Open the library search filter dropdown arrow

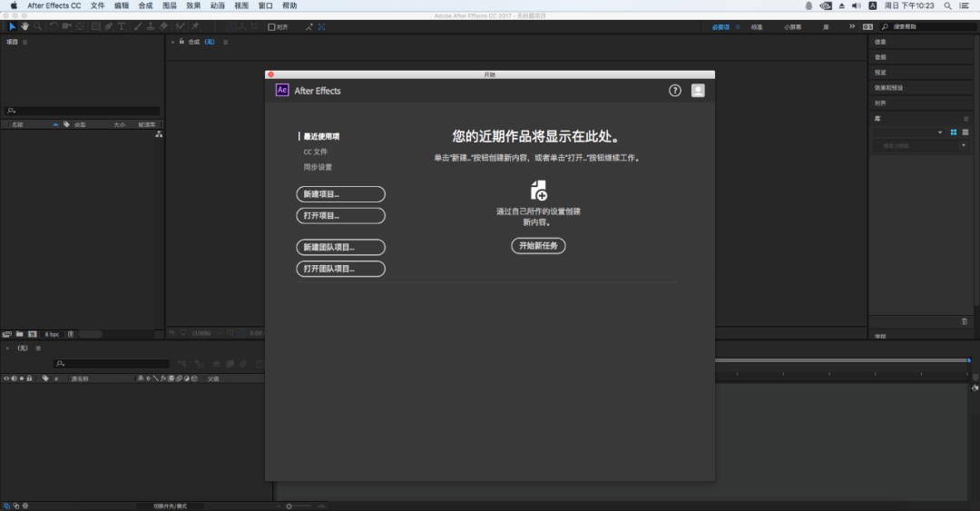pos(963,146)
